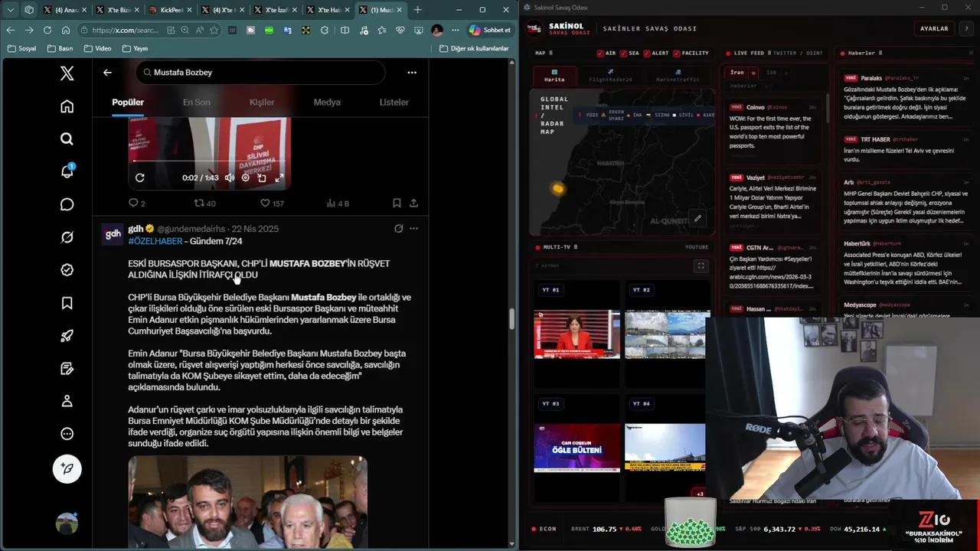This screenshot has width=980, height=551.
Task: Replay the video with circular arrow
Action: [x=140, y=178]
